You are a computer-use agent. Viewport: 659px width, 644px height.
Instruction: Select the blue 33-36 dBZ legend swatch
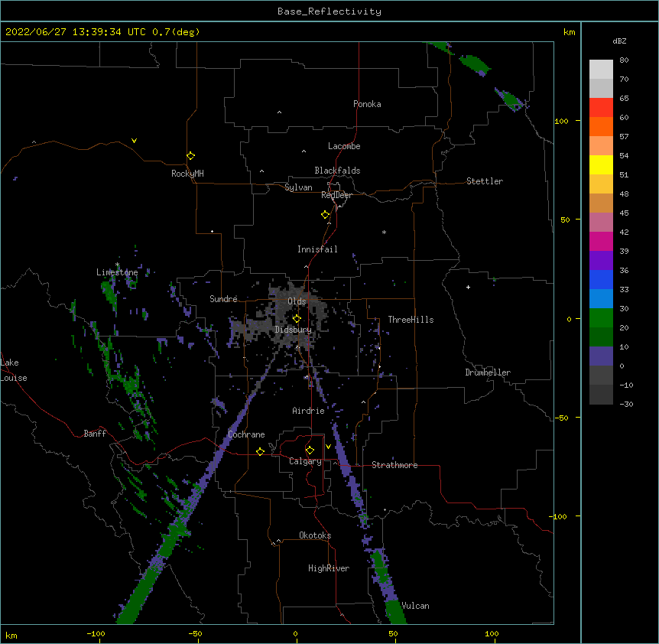click(601, 280)
